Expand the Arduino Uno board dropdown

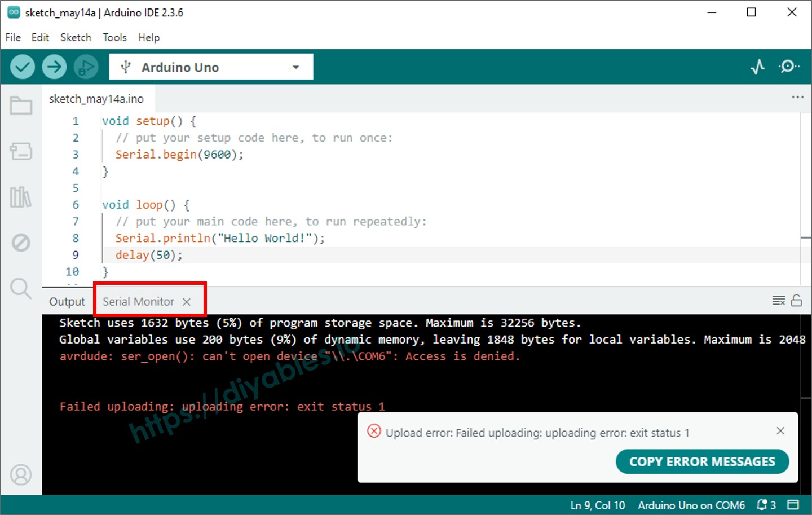tap(211, 67)
